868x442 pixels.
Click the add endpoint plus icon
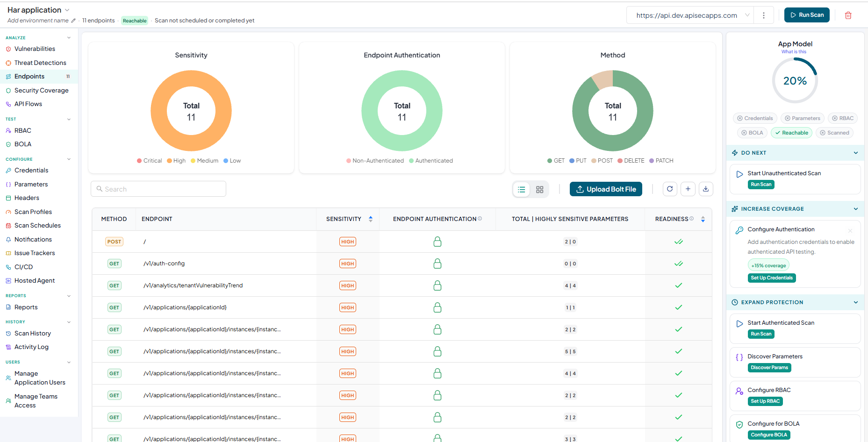pyautogui.click(x=688, y=189)
